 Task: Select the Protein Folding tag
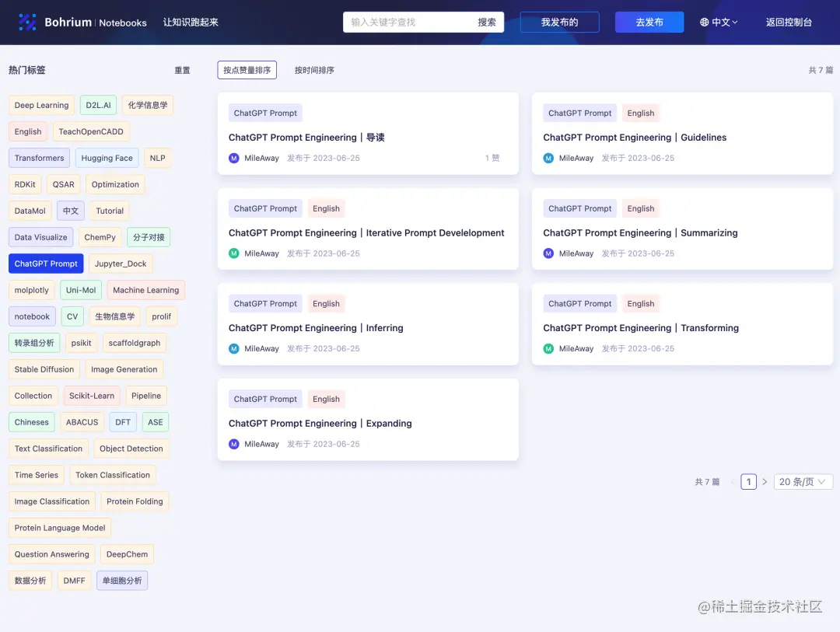135,501
